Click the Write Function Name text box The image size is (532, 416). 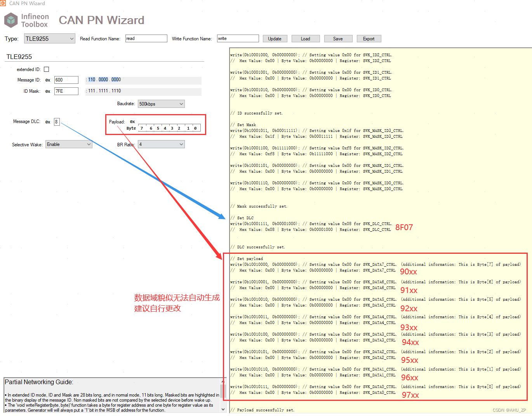(238, 38)
